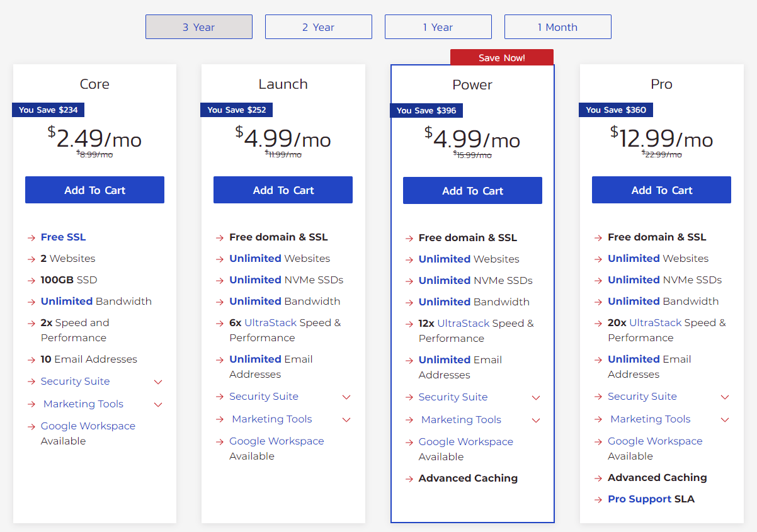757x532 pixels.
Task: Click arrow icon beside 100GB SSD
Action: (31, 281)
